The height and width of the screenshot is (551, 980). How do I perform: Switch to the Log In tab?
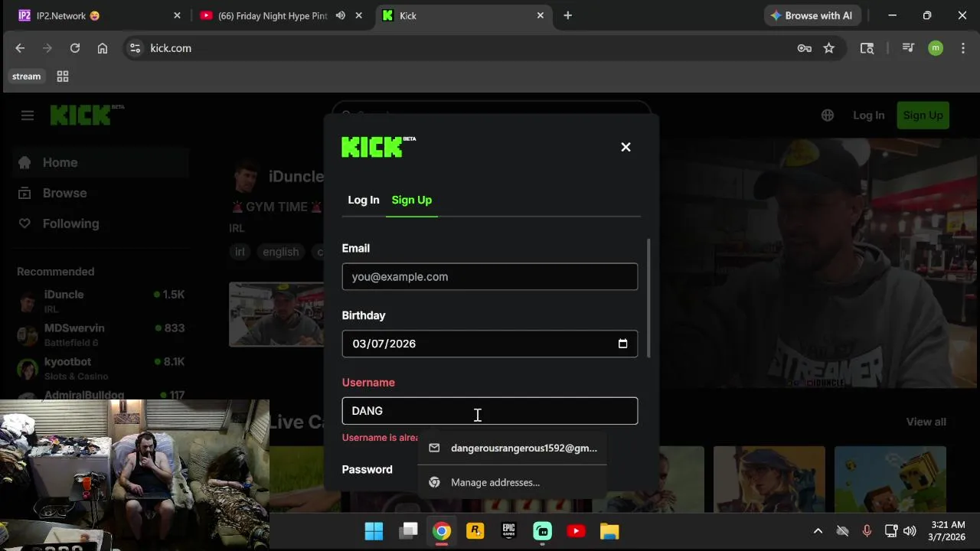364,200
